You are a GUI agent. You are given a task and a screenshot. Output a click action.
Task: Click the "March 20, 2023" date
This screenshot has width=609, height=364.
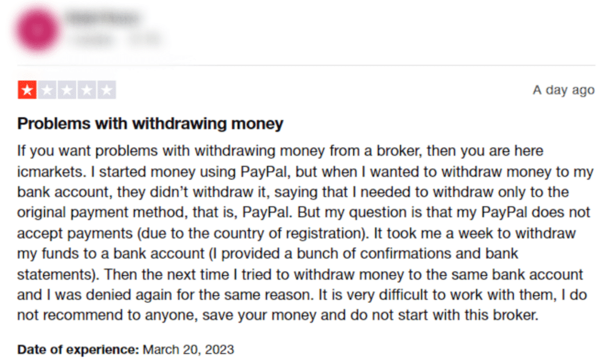point(189,350)
